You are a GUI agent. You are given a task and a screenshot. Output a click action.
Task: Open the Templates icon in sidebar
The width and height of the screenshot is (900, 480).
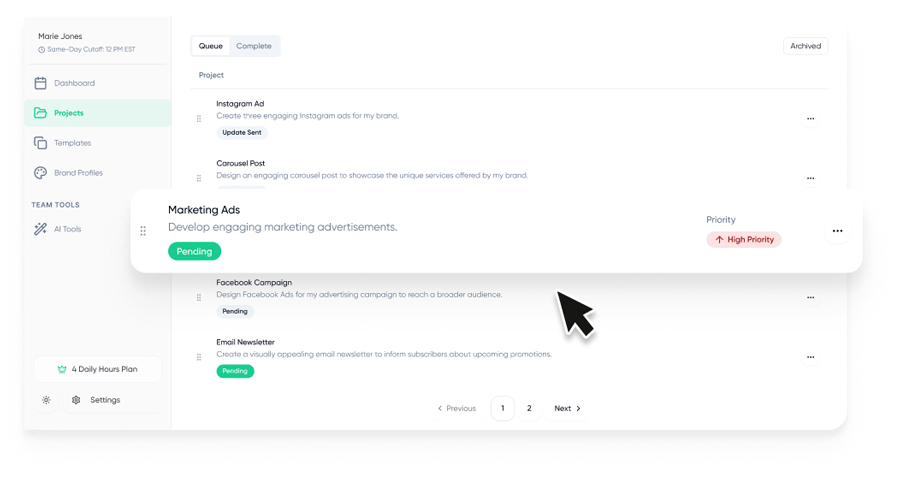40,143
